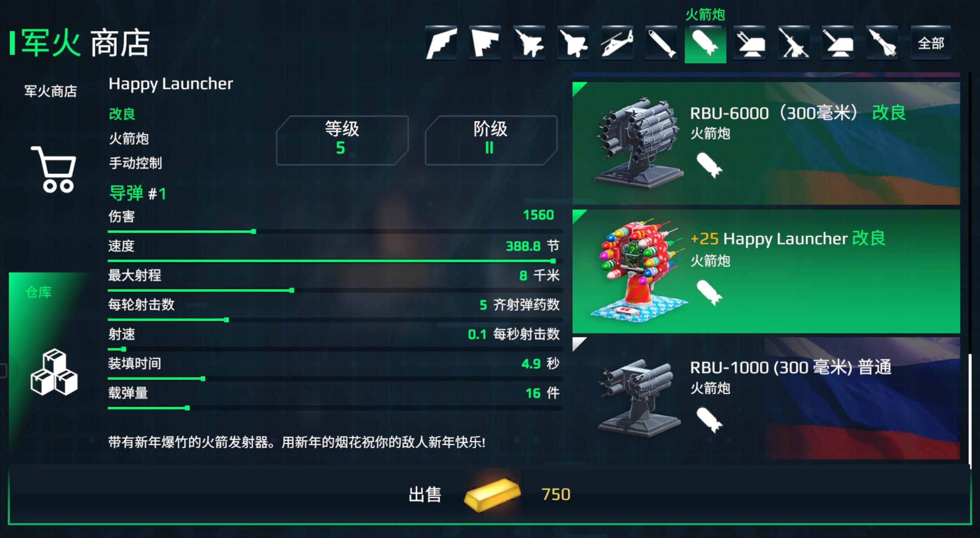Select the helicopter category icon
Viewport: 980px width, 538px height.
click(x=617, y=43)
